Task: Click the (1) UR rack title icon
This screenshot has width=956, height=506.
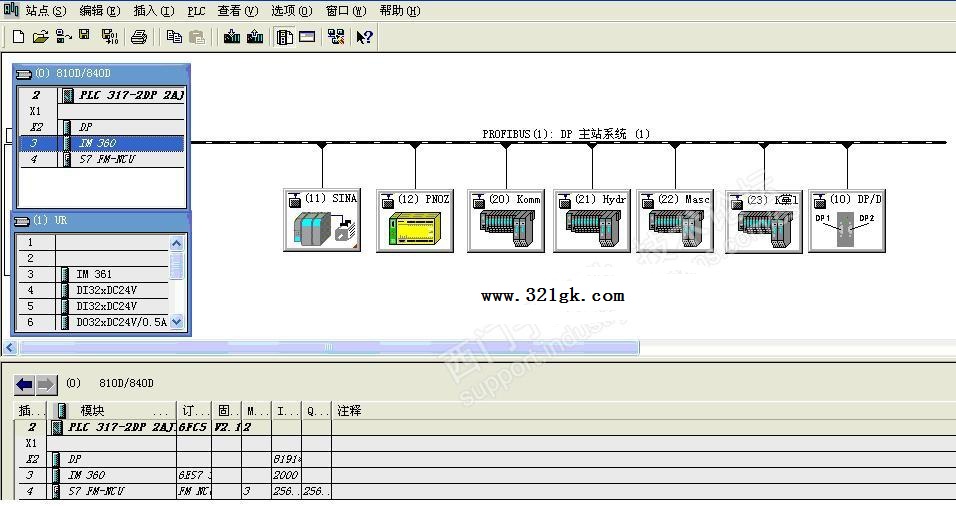Action: pyautogui.click(x=22, y=221)
